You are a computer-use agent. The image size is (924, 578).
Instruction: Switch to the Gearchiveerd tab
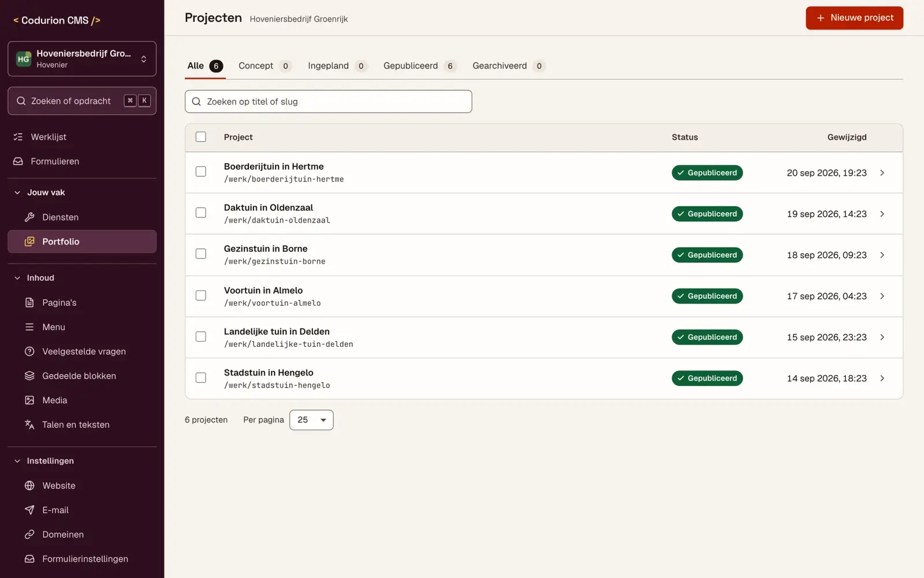(x=508, y=66)
